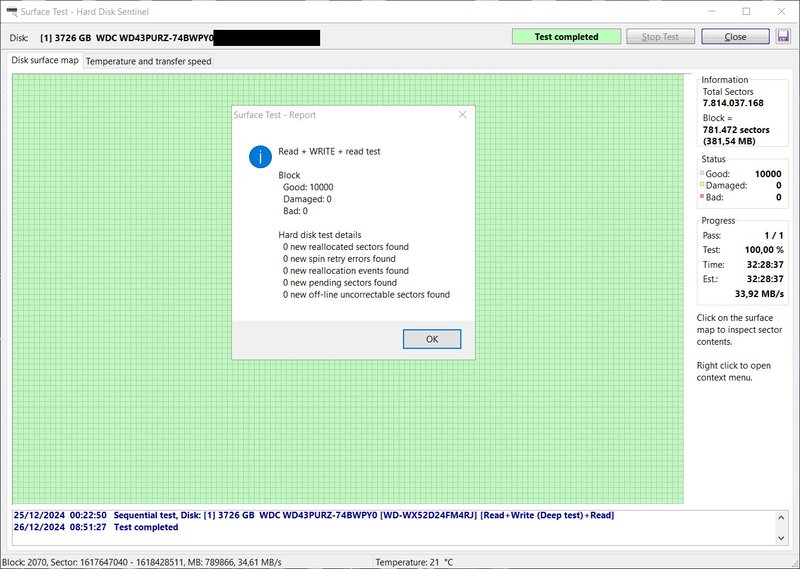Click the yellow Damaged color swatch
Viewport: 800px width, 569px height.
tap(702, 184)
